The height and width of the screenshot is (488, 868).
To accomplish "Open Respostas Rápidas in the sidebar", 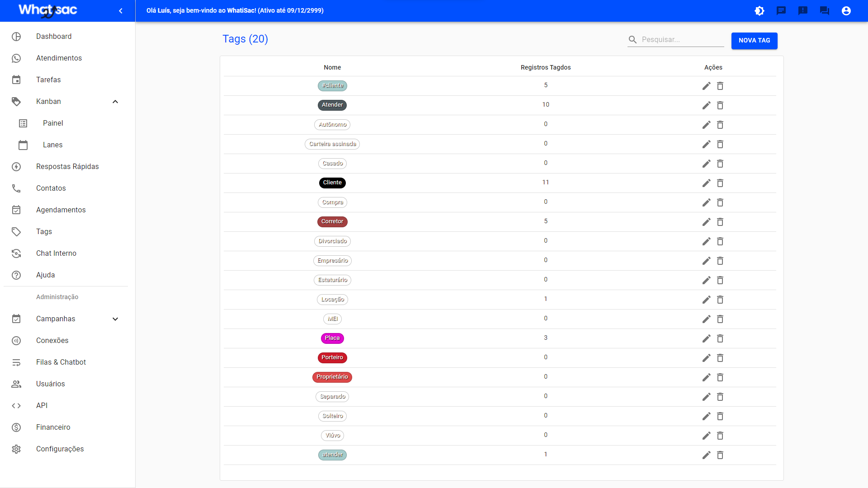I will [68, 167].
